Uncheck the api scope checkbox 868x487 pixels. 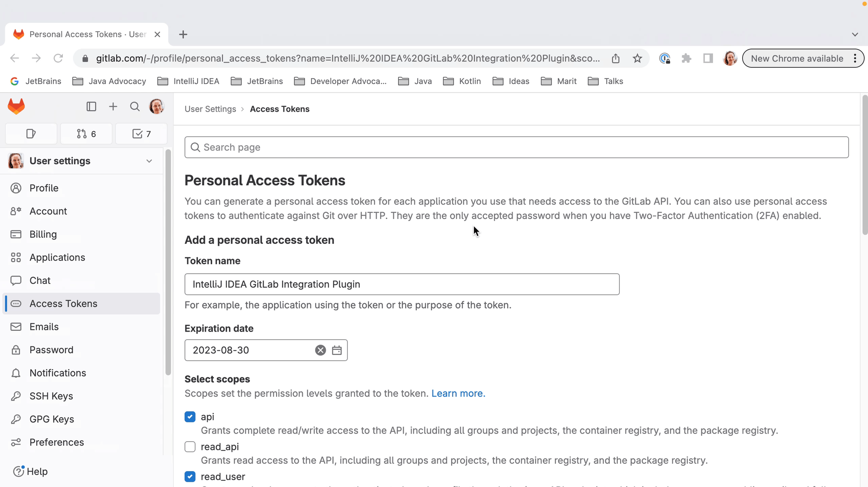click(190, 416)
